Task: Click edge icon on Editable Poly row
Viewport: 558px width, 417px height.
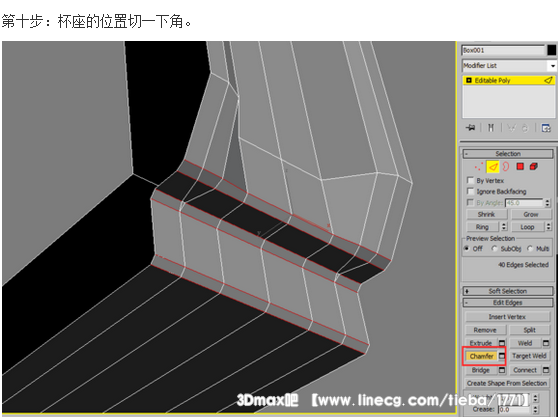Action: click(548, 80)
